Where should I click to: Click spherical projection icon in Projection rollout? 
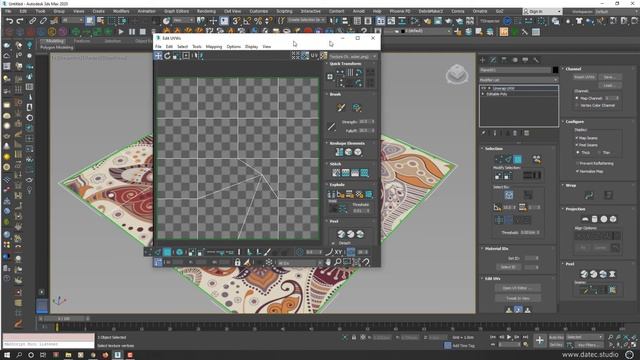click(604, 219)
